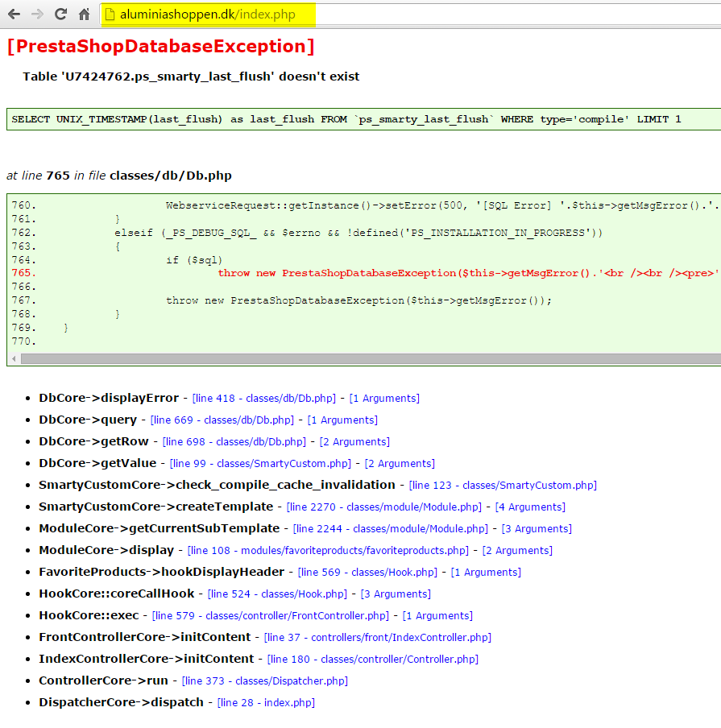Click the IndexControllerCore->initContent trace entry

click(x=147, y=659)
